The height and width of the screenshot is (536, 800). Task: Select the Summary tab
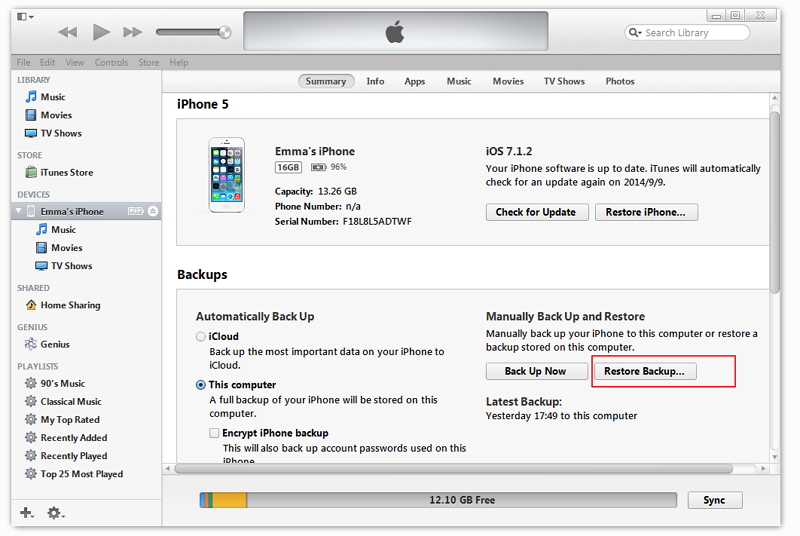pos(326,81)
